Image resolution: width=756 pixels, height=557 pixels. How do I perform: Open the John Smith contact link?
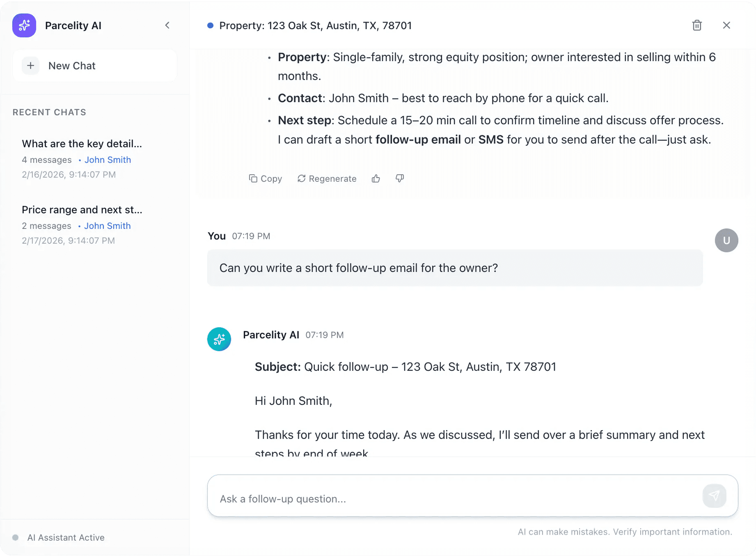click(107, 160)
